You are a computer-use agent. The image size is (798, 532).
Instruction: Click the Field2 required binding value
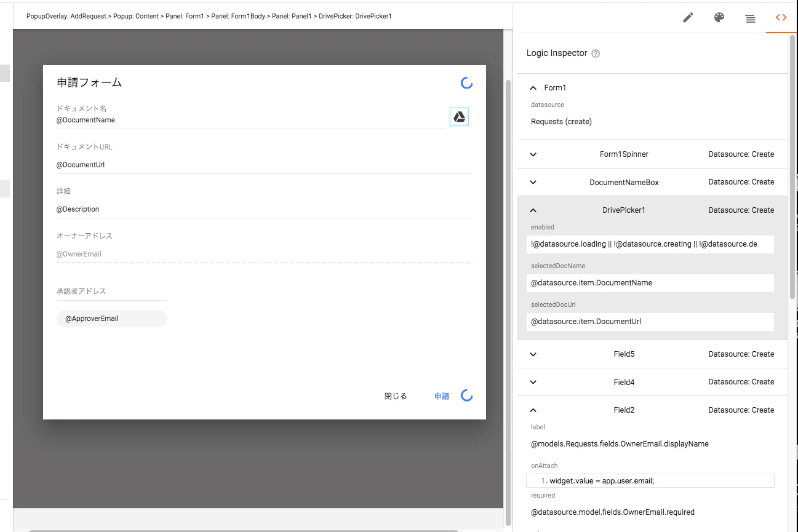tap(613, 512)
